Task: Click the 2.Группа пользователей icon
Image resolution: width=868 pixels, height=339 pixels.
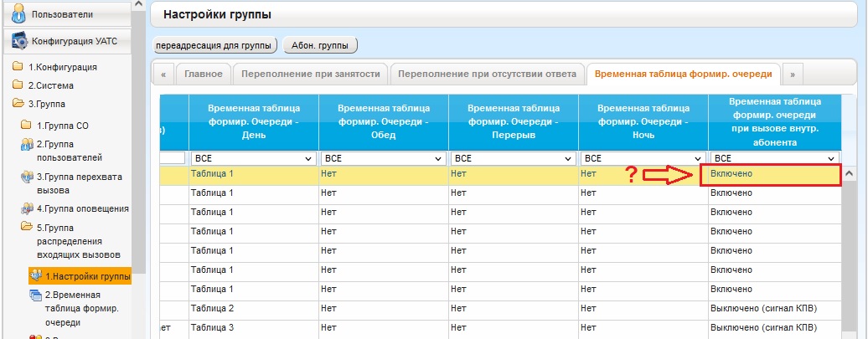Action: click(x=27, y=144)
